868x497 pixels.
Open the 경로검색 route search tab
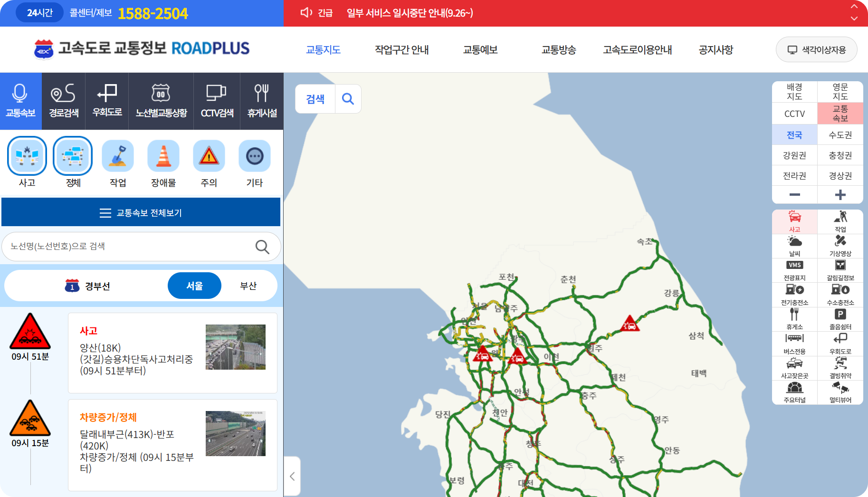tap(64, 101)
